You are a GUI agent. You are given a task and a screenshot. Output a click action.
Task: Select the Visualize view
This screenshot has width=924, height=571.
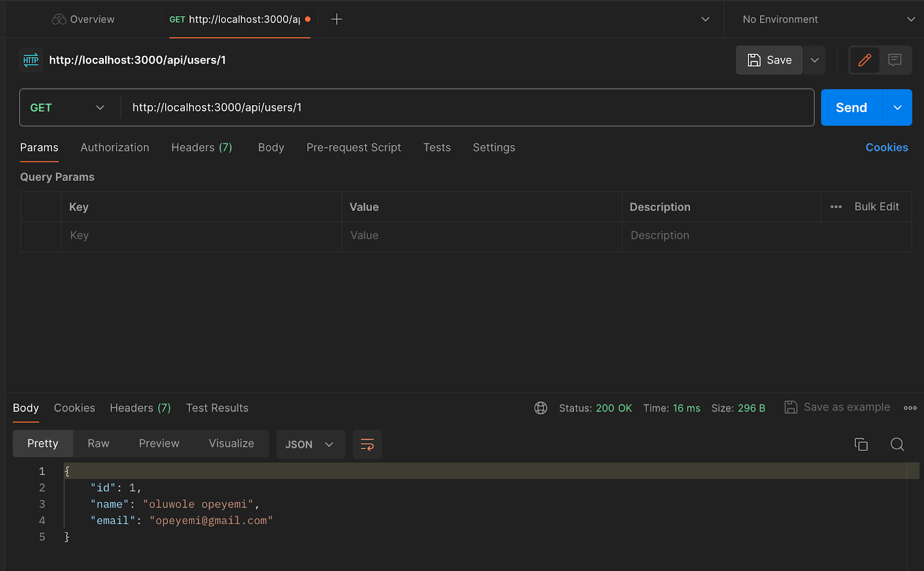point(231,443)
